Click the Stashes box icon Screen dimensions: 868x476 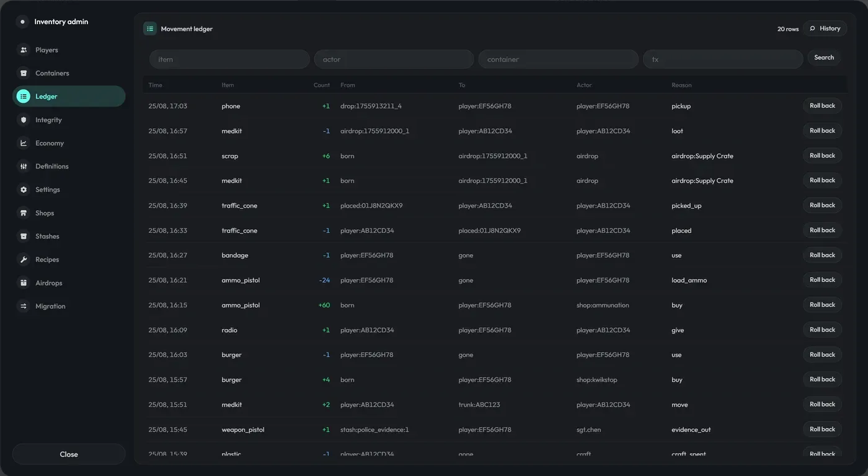[x=24, y=236]
